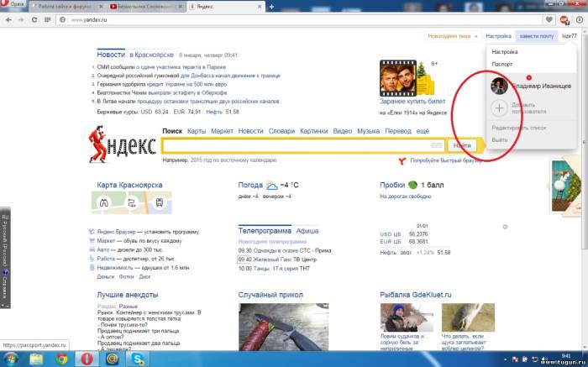Click the USD exchange rate link
Screen dimensions: 588x367
pos(146,112)
